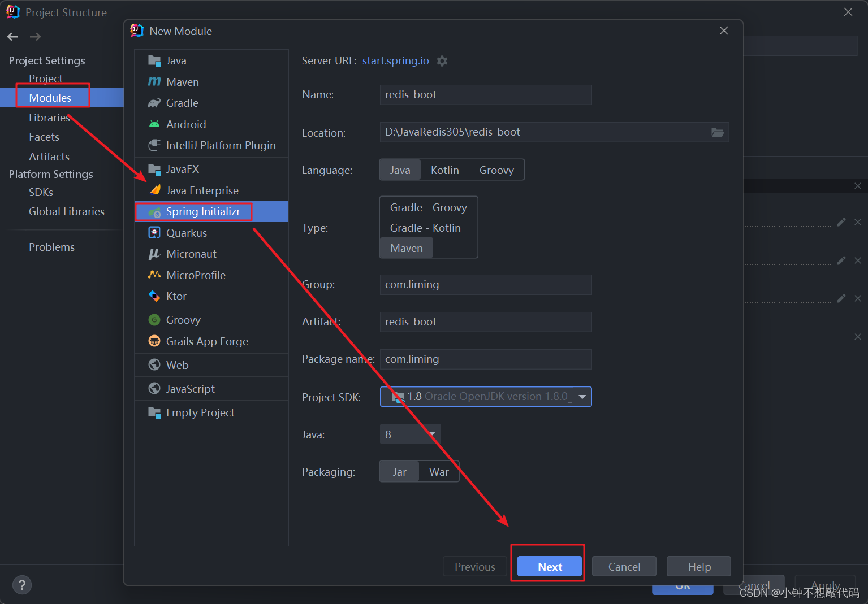Click the Next button

(x=550, y=567)
